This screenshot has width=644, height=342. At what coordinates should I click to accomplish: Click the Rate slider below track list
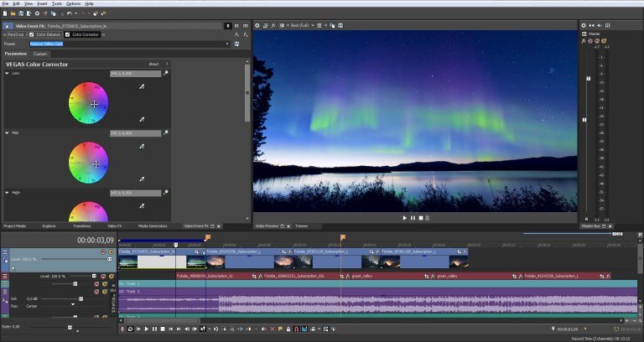(70, 327)
